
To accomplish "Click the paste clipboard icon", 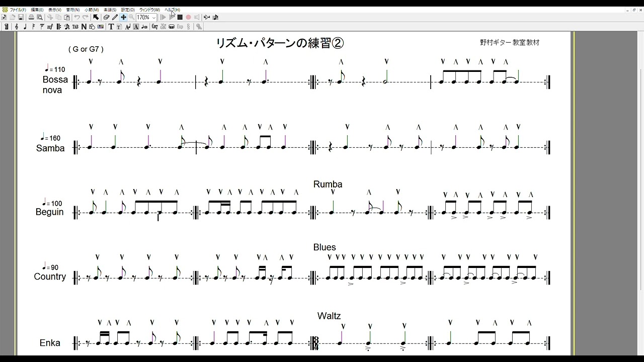I will (67, 17).
